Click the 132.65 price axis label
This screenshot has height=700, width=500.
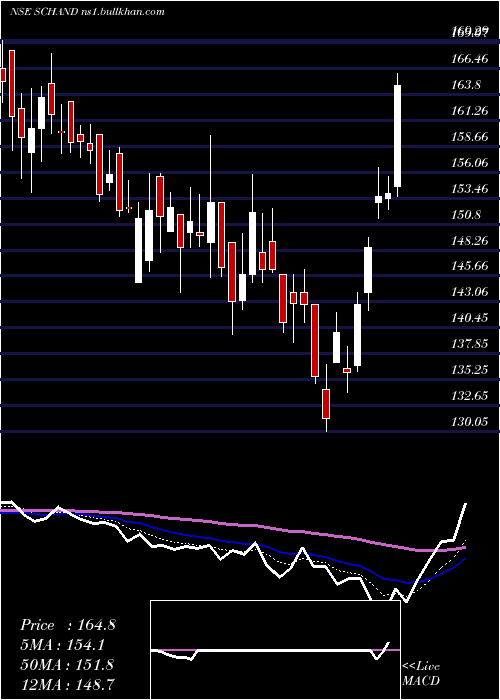(x=469, y=396)
